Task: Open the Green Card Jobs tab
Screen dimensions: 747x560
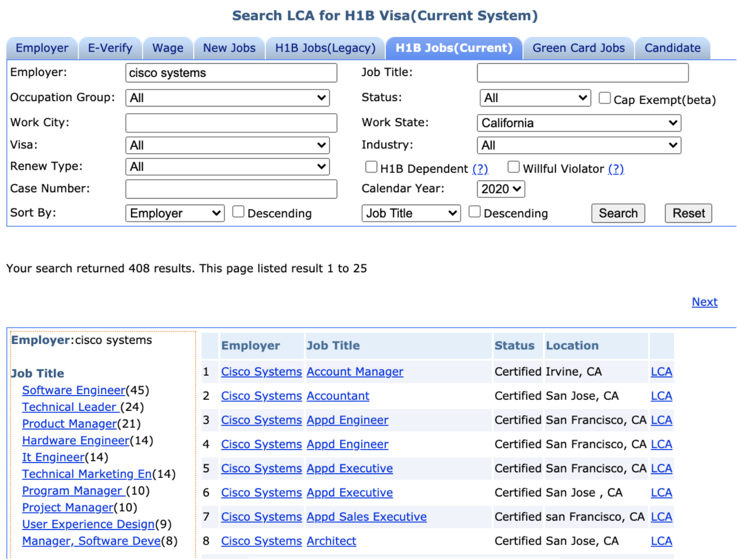Action: pyautogui.click(x=578, y=48)
